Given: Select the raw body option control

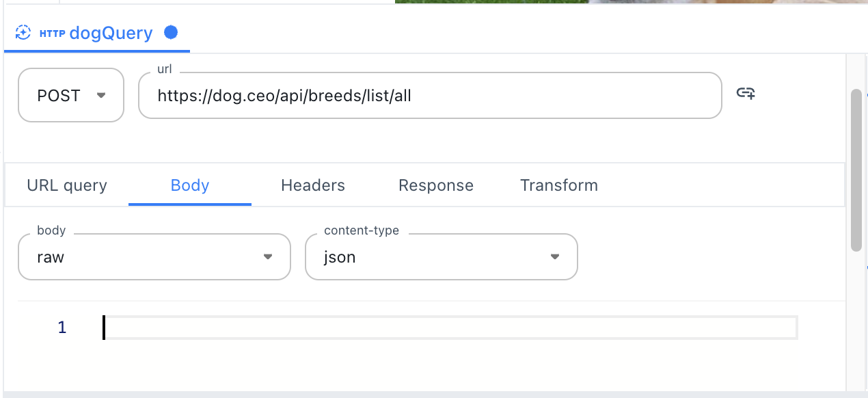Looking at the screenshot, I should point(154,256).
